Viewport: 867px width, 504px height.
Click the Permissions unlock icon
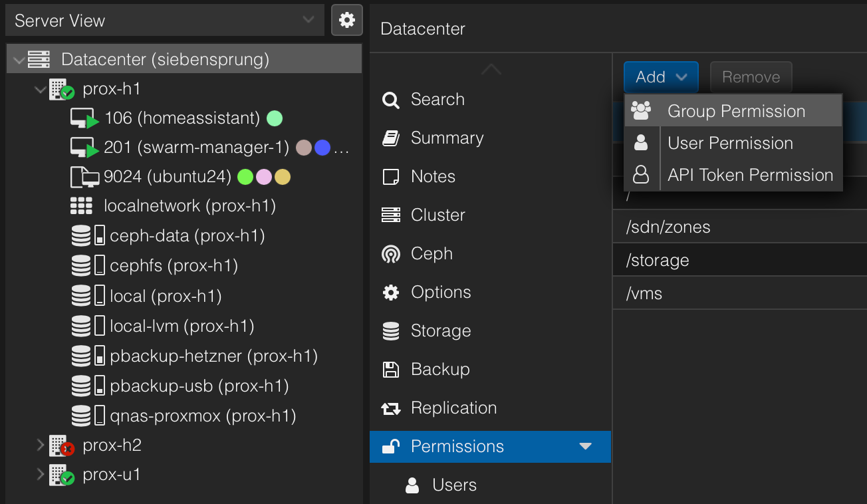[391, 447]
